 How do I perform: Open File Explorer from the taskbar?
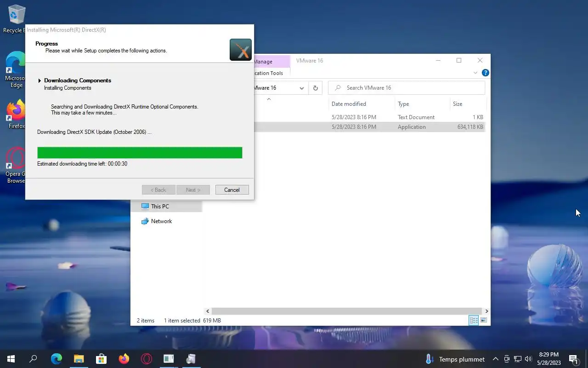[x=79, y=359]
